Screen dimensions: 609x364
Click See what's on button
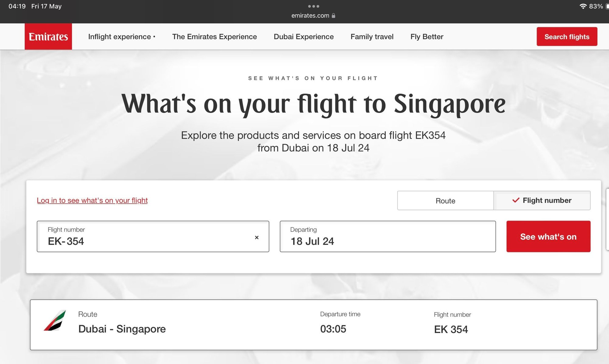pyautogui.click(x=548, y=237)
